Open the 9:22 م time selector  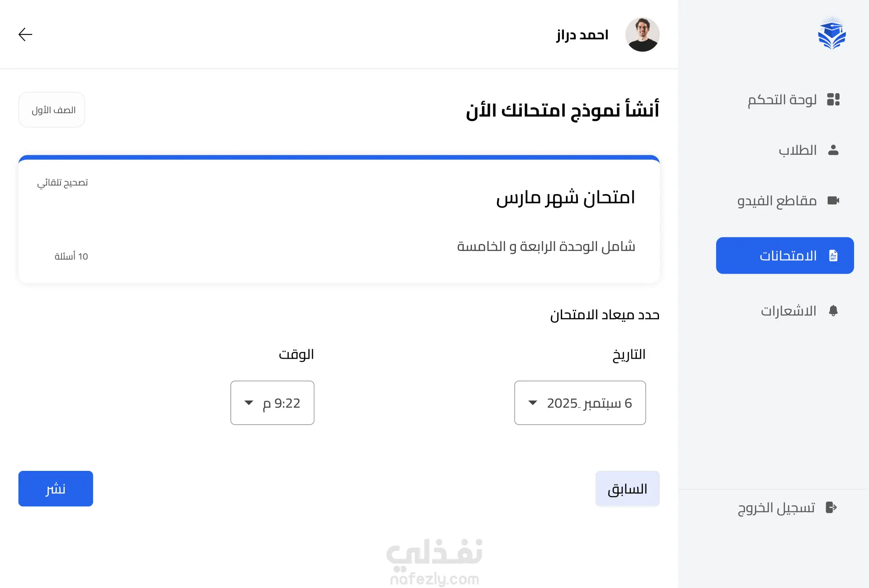272,403
